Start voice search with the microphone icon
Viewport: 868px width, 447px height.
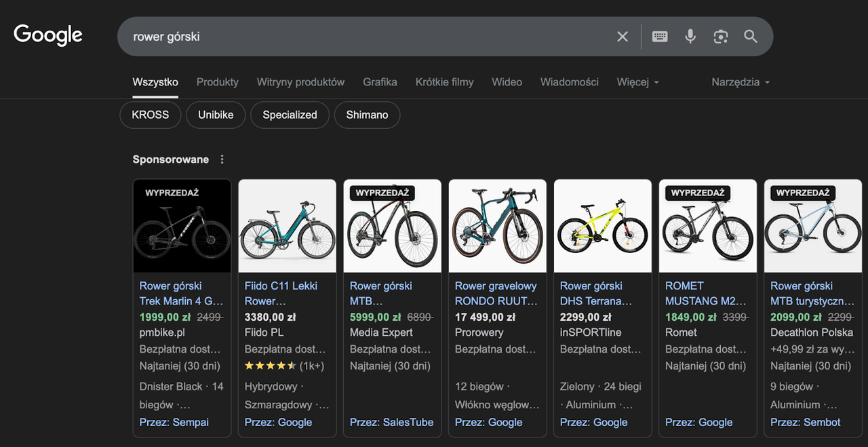pos(690,37)
